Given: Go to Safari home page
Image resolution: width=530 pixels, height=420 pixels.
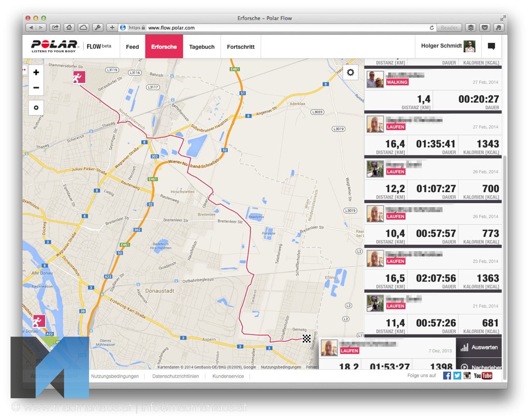Looking at the screenshot, I should click(x=69, y=27).
